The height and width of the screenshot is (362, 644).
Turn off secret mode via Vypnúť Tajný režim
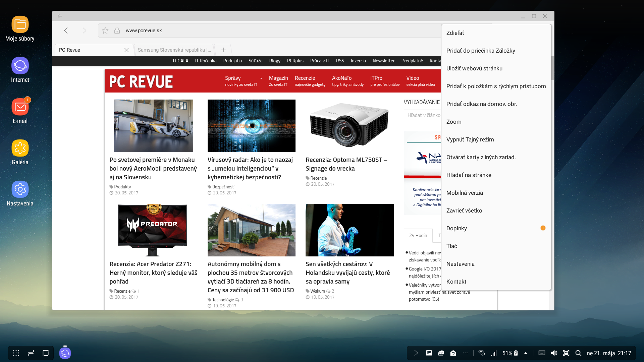[470, 139]
